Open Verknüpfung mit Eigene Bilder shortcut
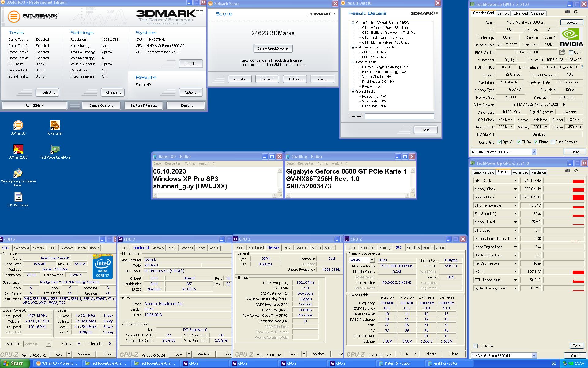 pyautogui.click(x=18, y=177)
